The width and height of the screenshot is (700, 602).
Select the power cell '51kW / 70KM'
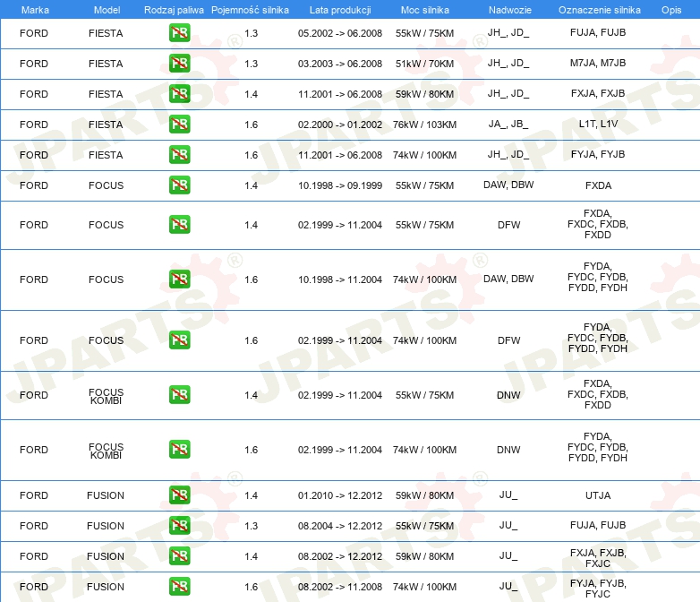coord(424,64)
